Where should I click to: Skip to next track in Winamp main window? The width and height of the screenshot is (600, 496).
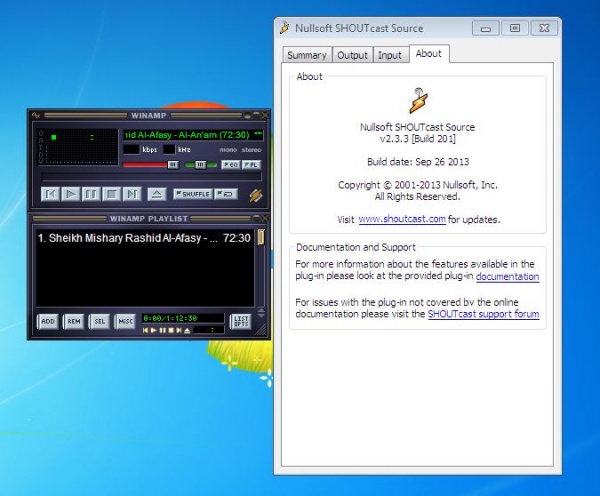[132, 194]
